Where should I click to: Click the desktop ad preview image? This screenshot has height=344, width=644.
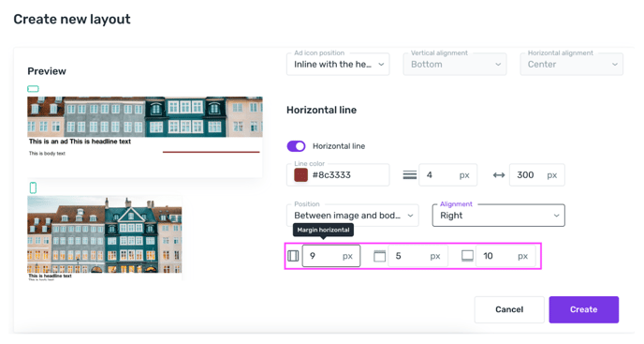point(145,117)
